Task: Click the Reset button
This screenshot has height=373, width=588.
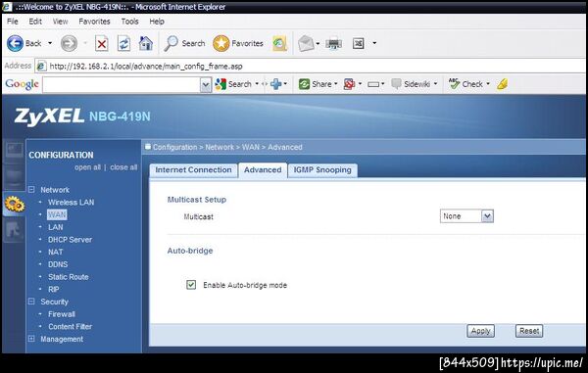Action: pyautogui.click(x=529, y=331)
